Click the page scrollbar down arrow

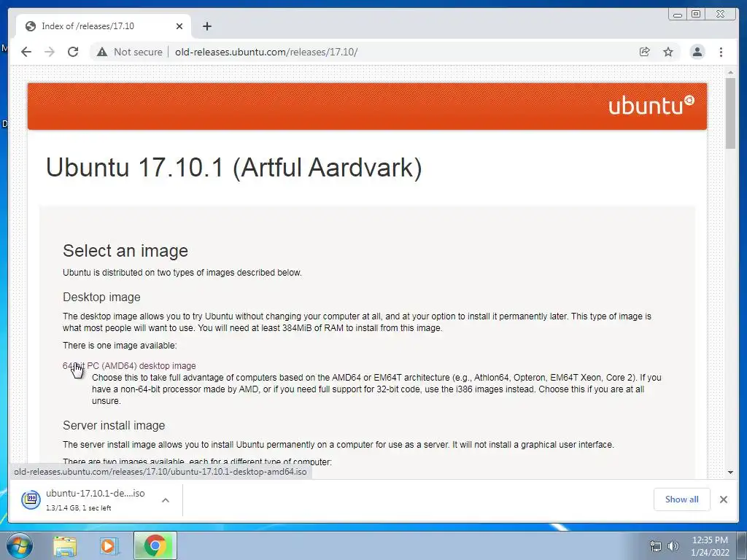click(x=730, y=472)
